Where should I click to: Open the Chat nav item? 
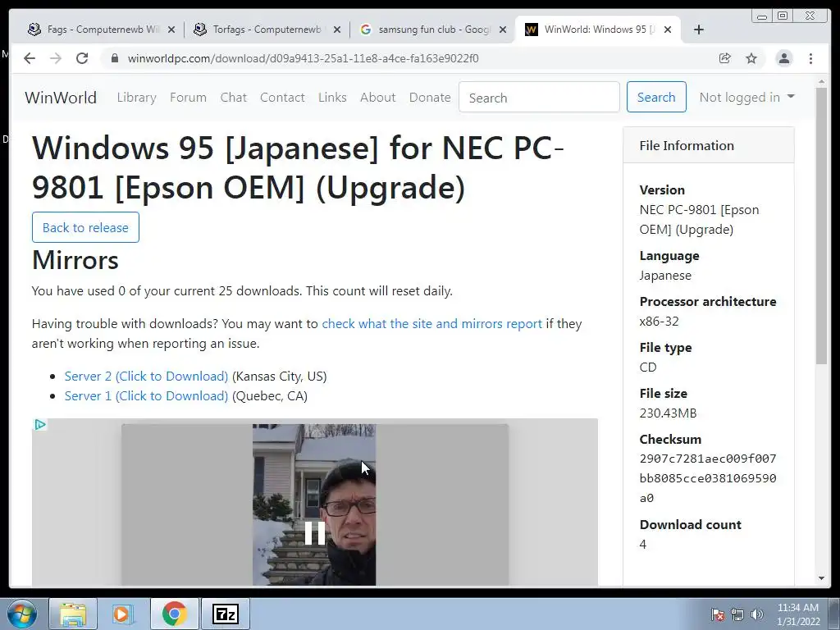pyautogui.click(x=234, y=98)
